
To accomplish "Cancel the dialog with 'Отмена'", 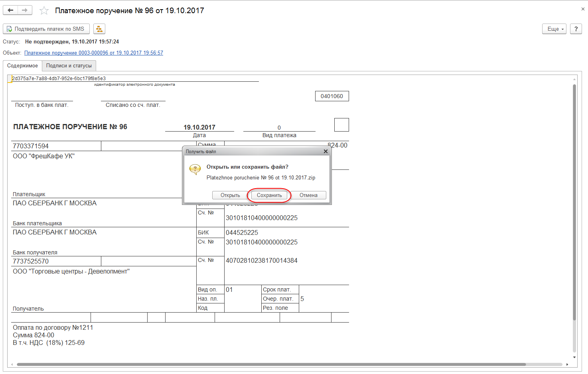I will coord(308,195).
